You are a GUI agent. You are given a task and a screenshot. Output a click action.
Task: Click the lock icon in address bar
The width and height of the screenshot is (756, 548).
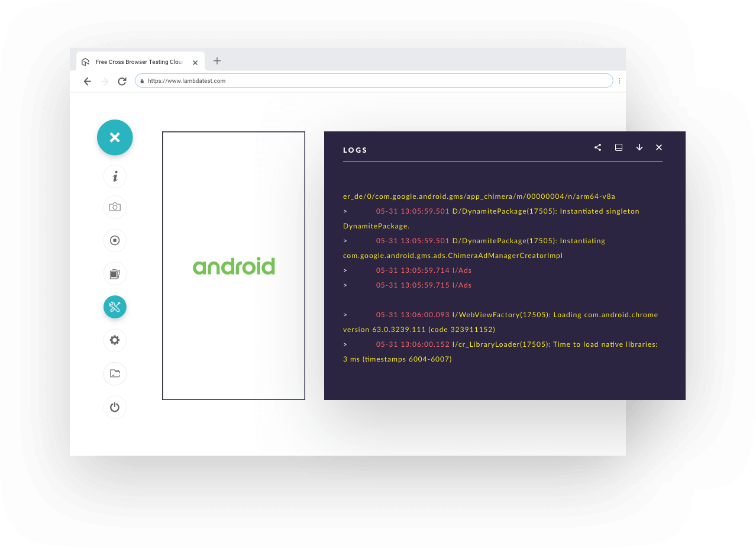click(142, 81)
